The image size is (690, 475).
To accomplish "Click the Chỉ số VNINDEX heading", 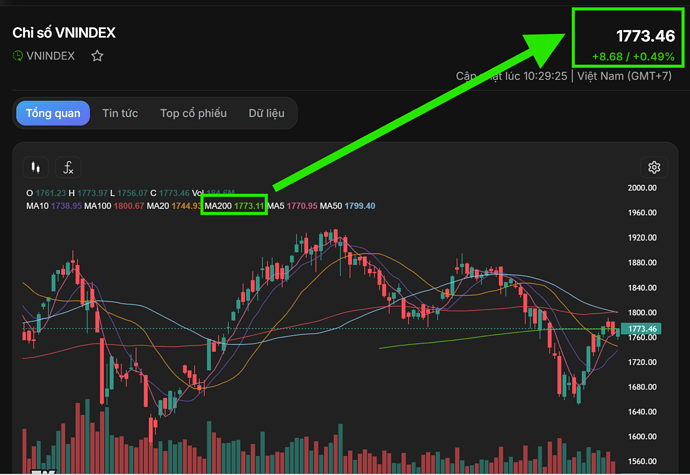I will [x=64, y=33].
